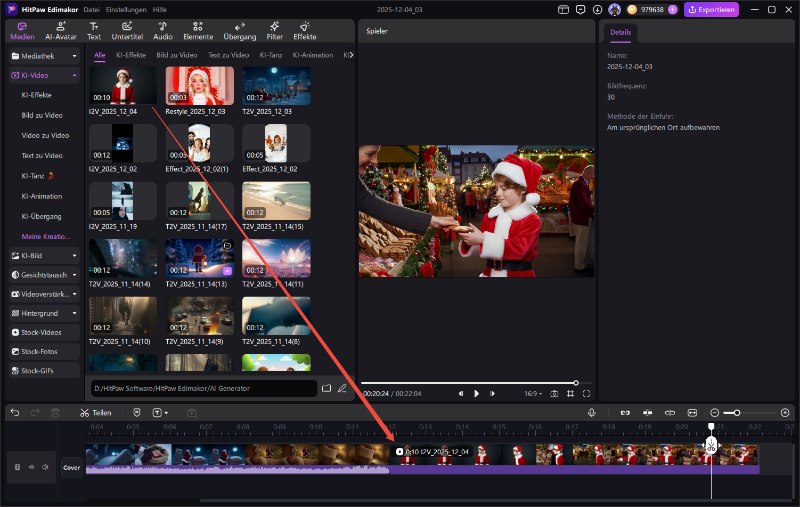The width and height of the screenshot is (800, 507).
Task: Click the crop icon in player
Action: 570,394
